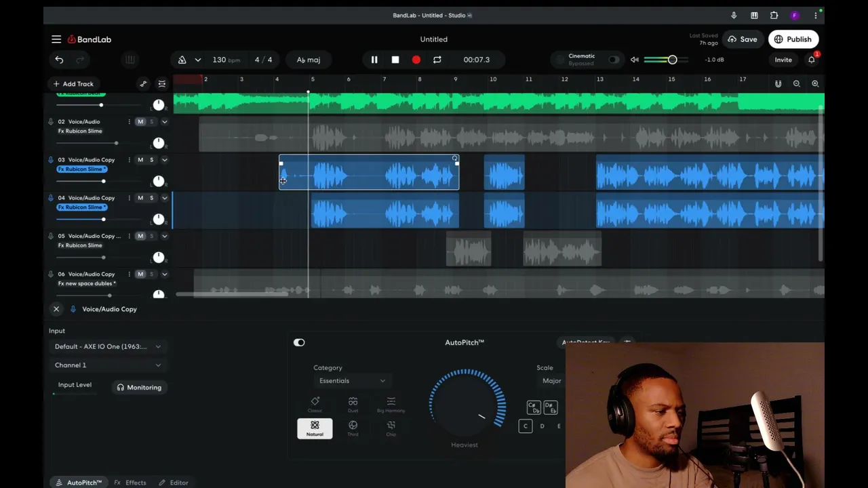
Task: Switch to the AutoPitch tab
Action: pos(79,483)
